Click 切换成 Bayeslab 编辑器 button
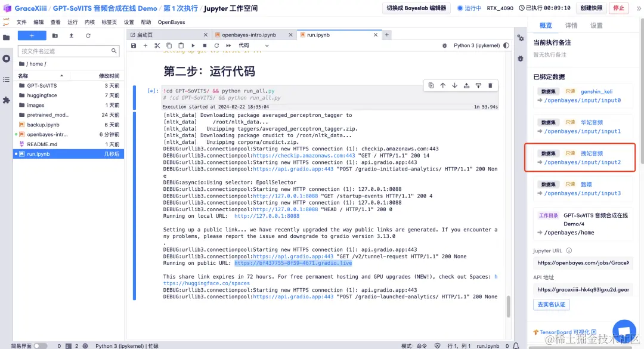 click(416, 8)
